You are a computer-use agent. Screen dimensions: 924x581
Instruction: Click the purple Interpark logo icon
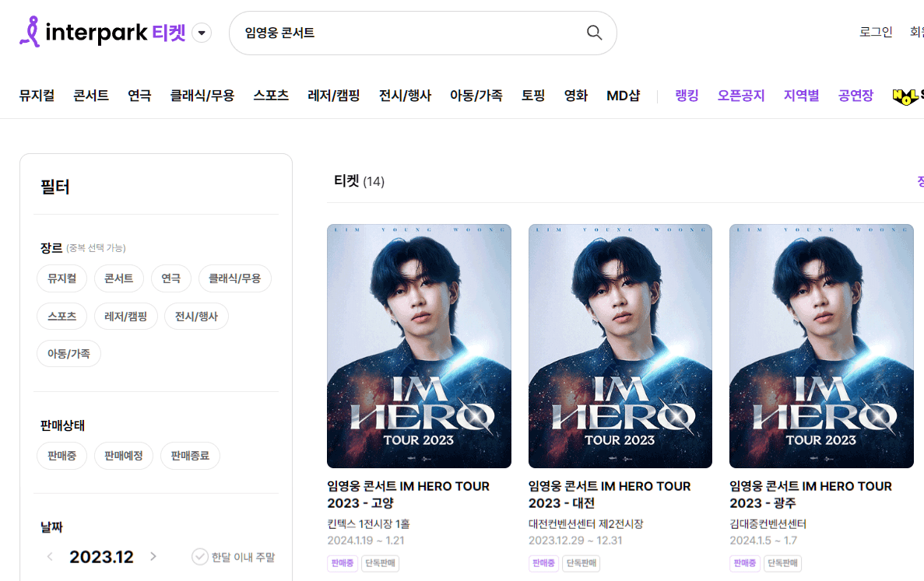point(30,32)
